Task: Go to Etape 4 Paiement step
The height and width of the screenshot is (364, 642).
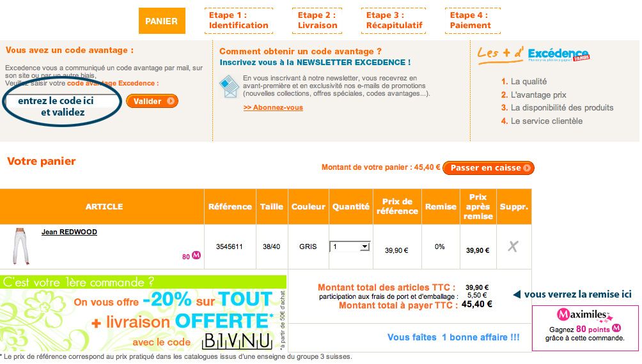Action: 473,20
